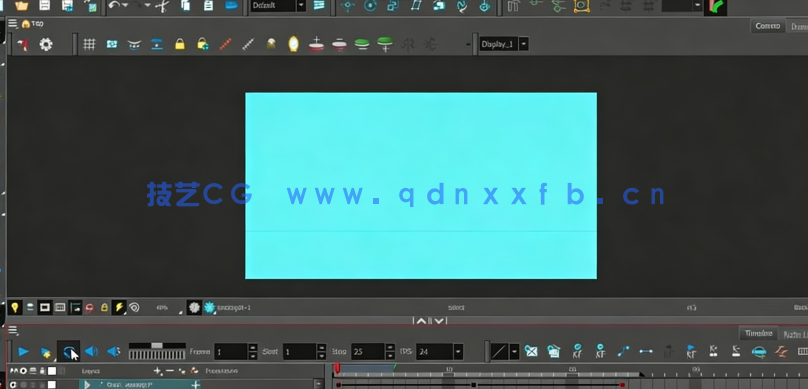The width and height of the screenshot is (808, 389).
Task: Click the playback jog slider handle
Action: tap(157, 345)
